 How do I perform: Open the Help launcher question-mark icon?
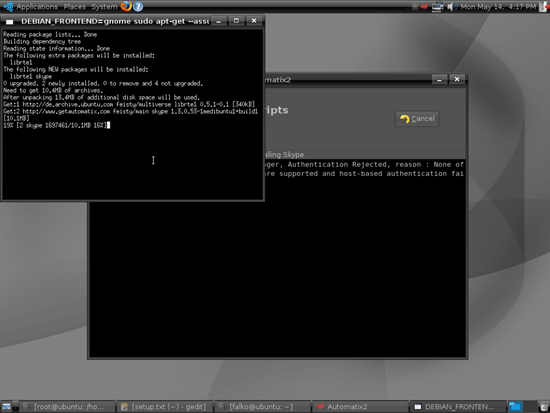tap(138, 6)
